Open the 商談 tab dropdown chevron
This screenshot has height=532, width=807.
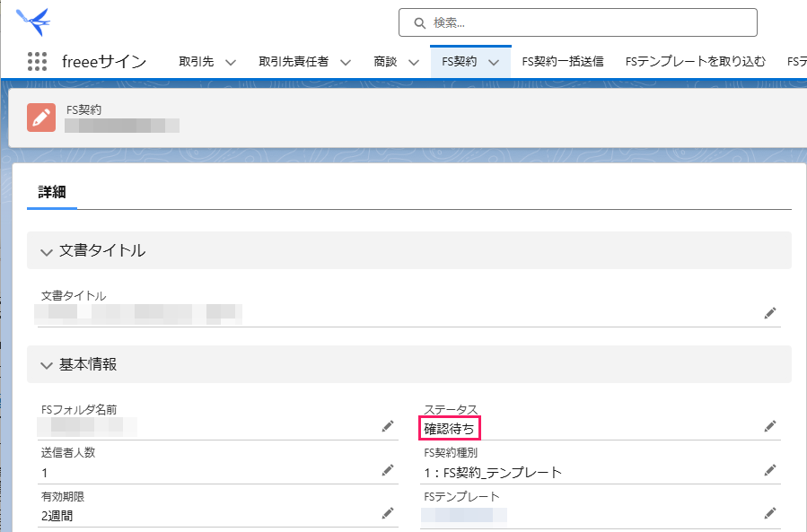pyautogui.click(x=414, y=62)
